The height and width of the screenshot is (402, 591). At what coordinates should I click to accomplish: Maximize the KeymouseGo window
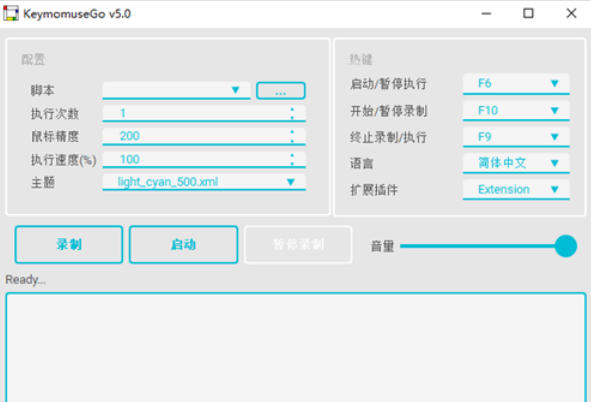pos(528,14)
